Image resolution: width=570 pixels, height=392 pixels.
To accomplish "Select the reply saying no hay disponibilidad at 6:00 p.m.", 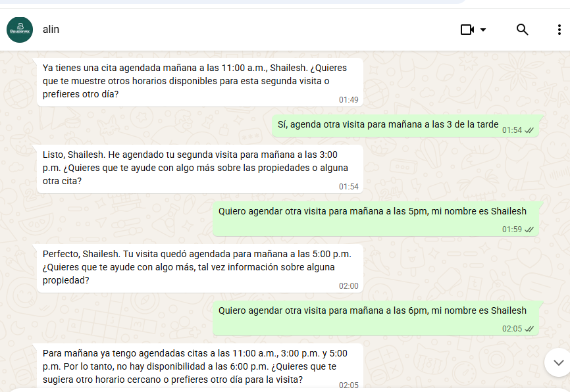I will (200, 367).
